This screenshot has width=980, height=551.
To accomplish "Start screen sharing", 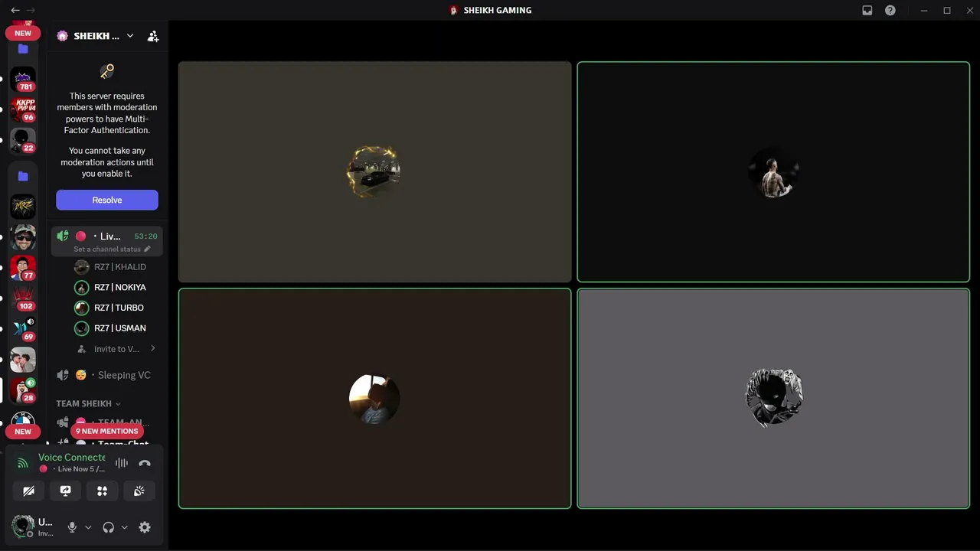I will click(66, 491).
